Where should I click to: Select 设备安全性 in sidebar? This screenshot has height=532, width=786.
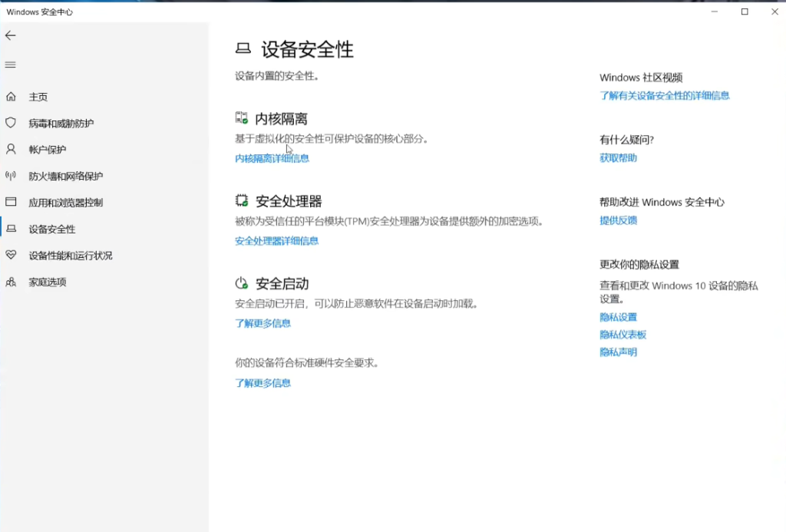click(52, 229)
